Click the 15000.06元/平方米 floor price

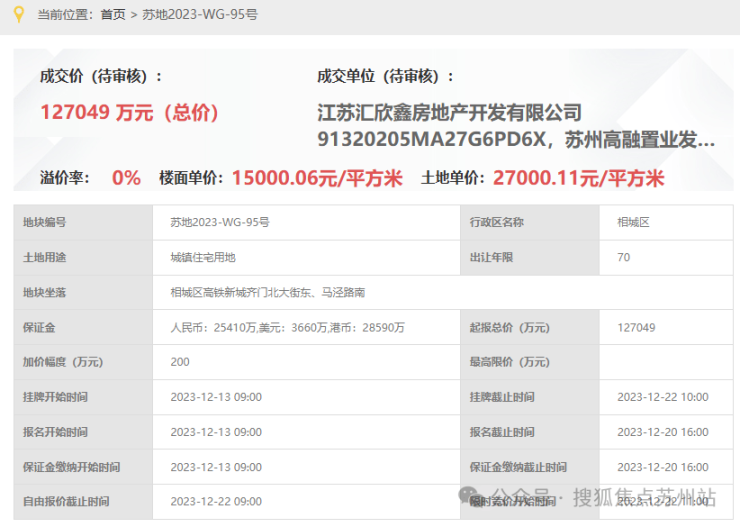point(316,178)
